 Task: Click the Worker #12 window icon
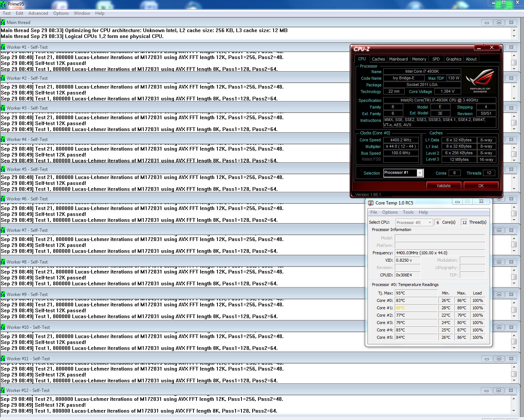[3, 390]
